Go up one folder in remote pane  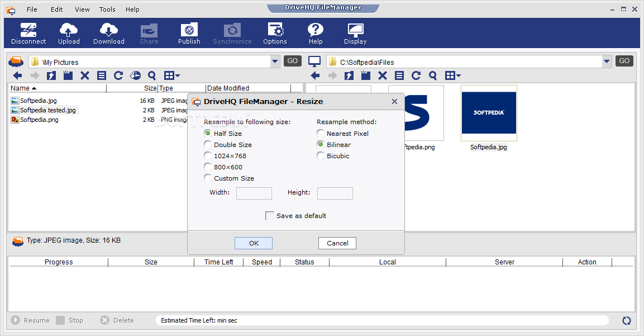click(x=51, y=75)
